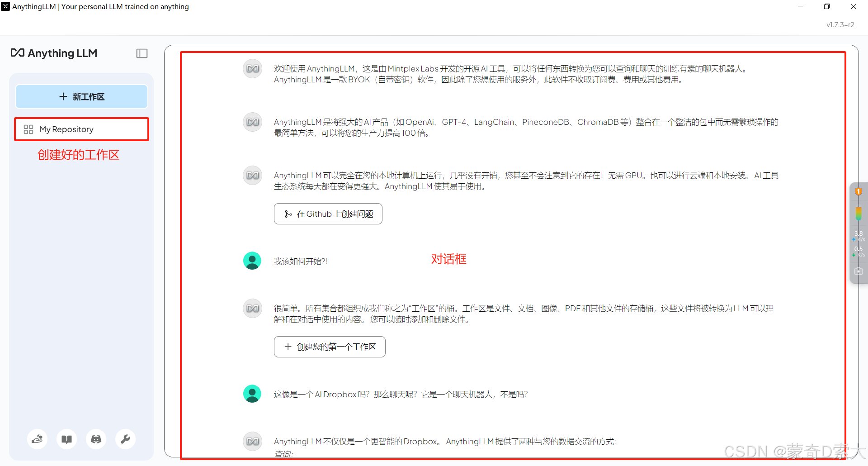Click 创建您的第一个工作区 button
The height and width of the screenshot is (466, 868).
(x=330, y=347)
